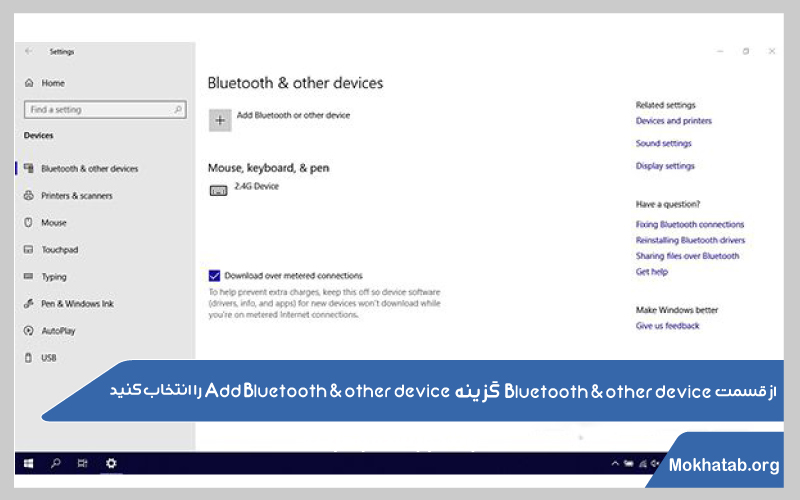
Task: Click the plus button to add device
Action: pyautogui.click(x=220, y=120)
